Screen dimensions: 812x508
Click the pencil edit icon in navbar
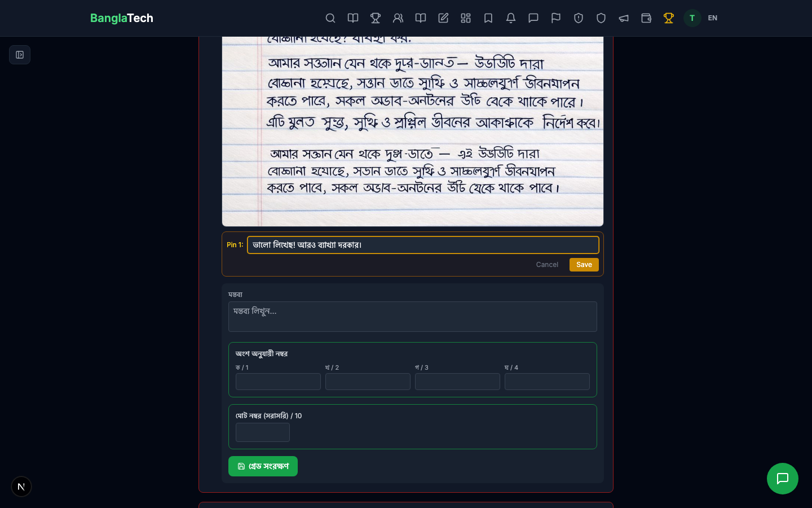pos(443,18)
